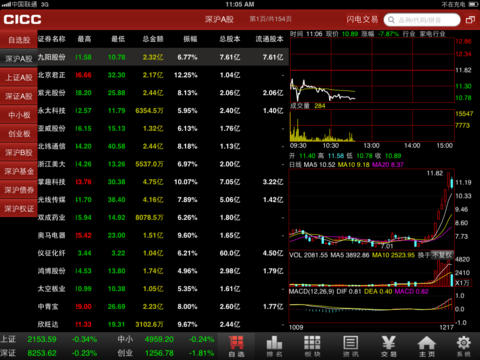Select the 永大科技 stock row

[163, 111]
